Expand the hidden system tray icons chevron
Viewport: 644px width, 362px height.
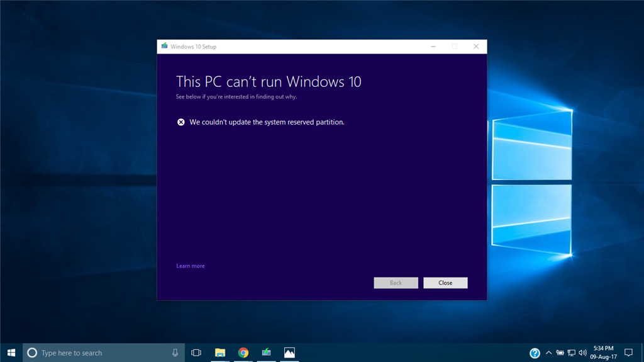coord(548,353)
